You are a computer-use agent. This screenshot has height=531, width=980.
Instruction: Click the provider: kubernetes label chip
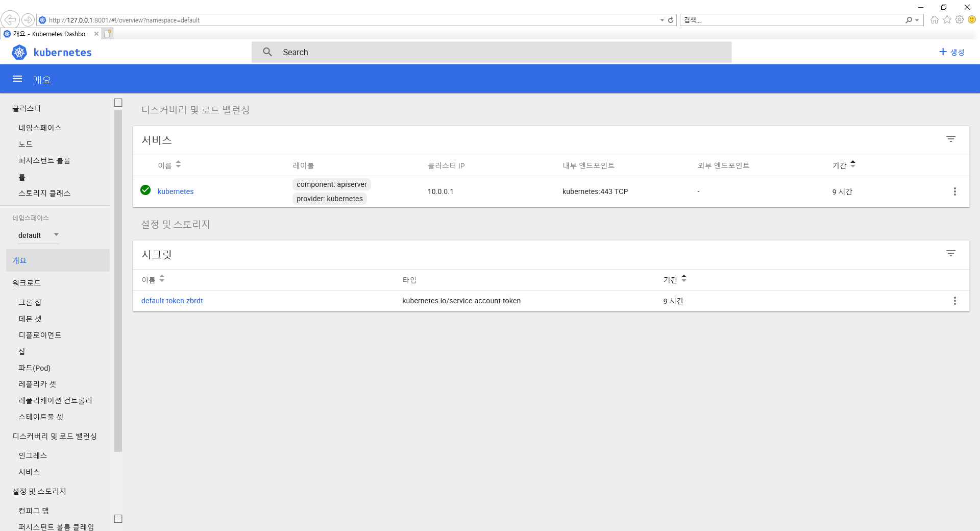pos(330,199)
